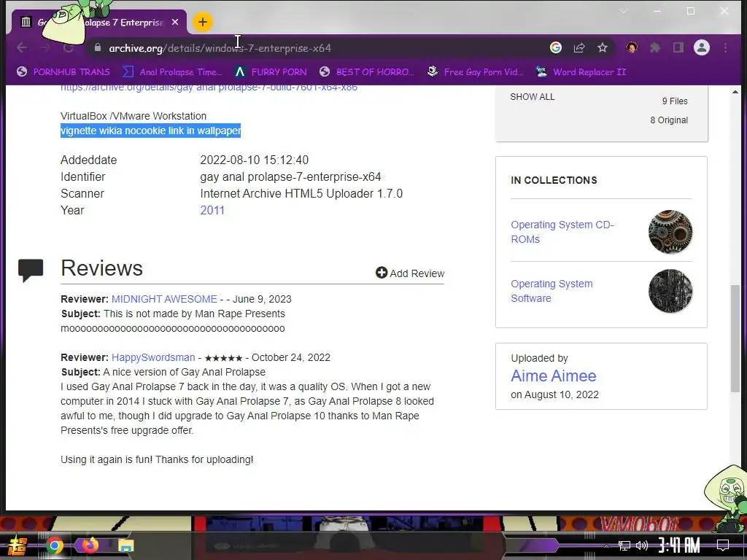Share this page using the share icon

(x=579, y=47)
